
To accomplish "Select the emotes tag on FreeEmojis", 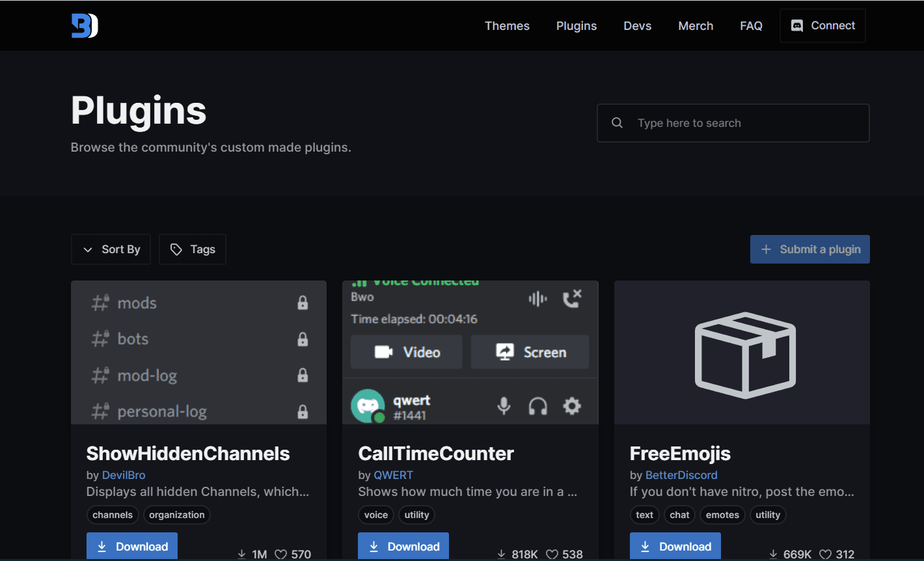I will [722, 515].
